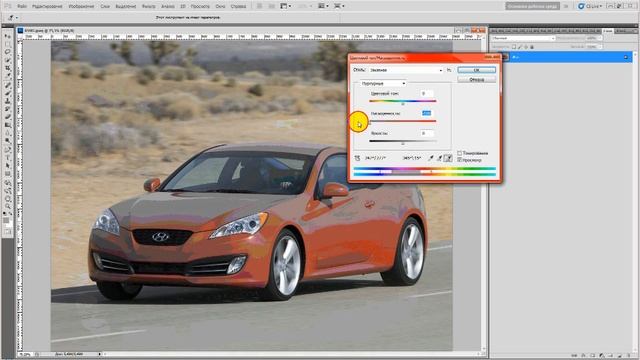Select the Eyedropper tool in the toolbox
This screenshot has width=640, height=360.
pos(8,76)
